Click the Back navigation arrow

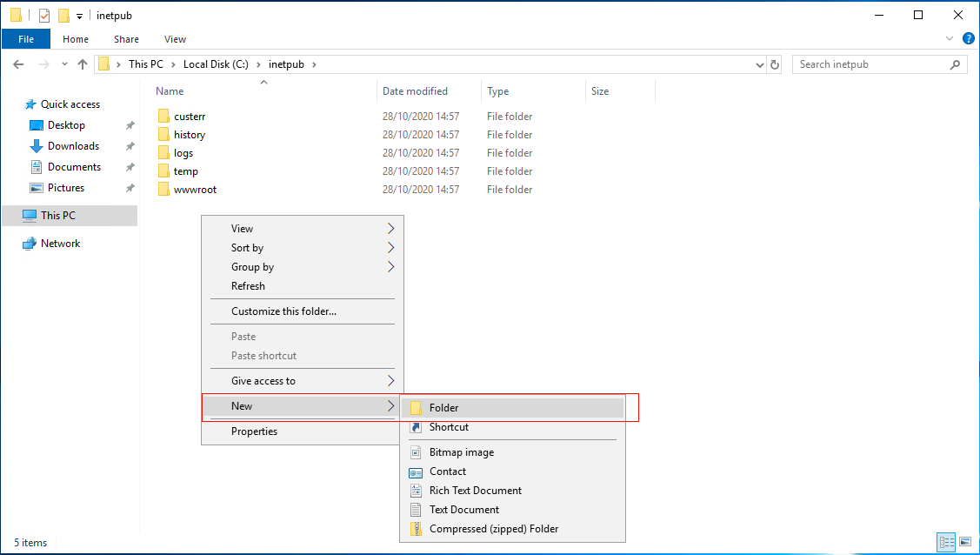pos(18,64)
